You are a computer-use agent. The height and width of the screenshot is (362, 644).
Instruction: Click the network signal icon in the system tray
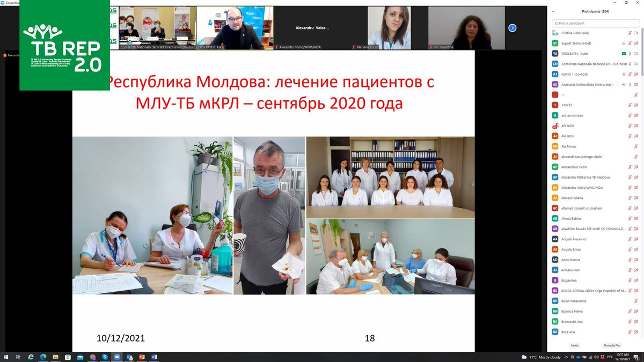591,356
